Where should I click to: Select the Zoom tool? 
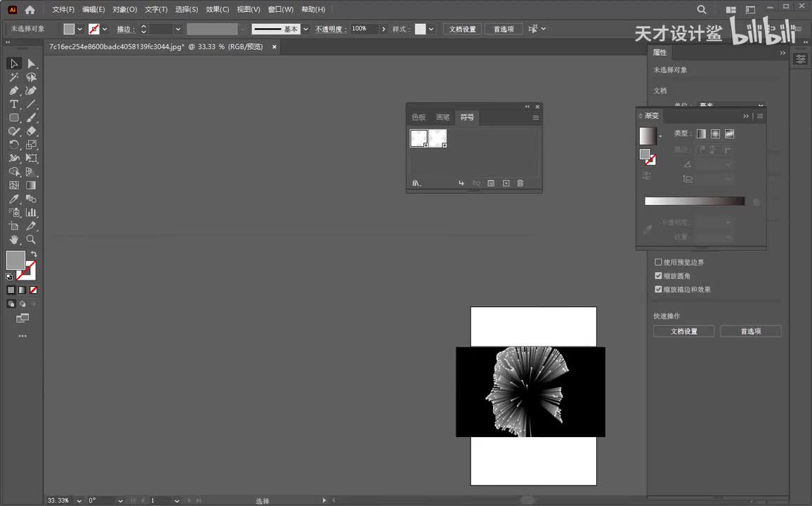point(31,239)
